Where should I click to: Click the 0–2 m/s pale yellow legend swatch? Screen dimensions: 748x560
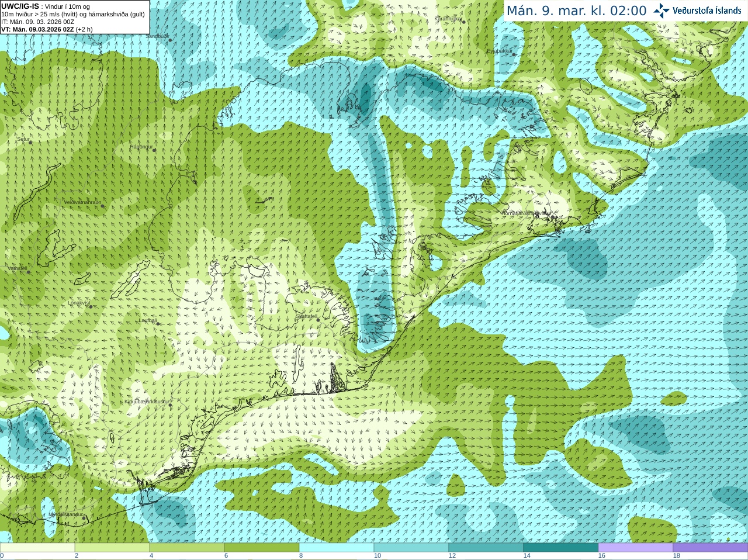[x=37, y=548]
